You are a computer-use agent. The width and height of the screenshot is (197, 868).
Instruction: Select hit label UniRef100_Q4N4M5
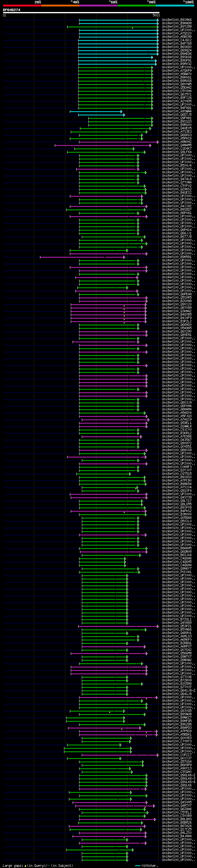177,145
